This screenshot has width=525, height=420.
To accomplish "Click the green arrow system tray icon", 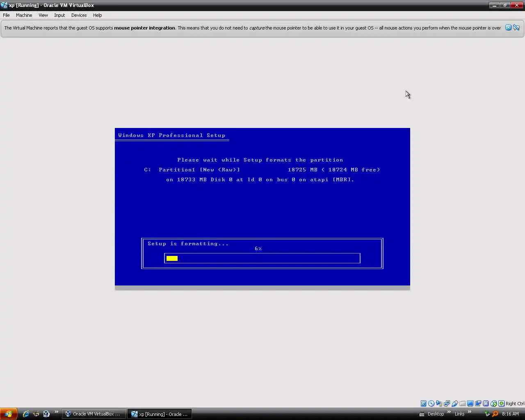I will 487,414.
